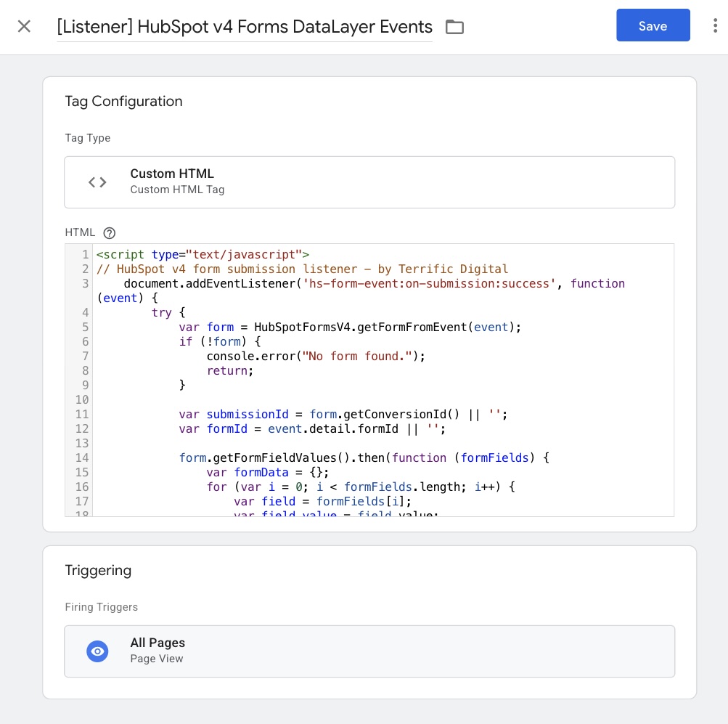Click the 'var field = formFields[i]' line

[x=323, y=502]
